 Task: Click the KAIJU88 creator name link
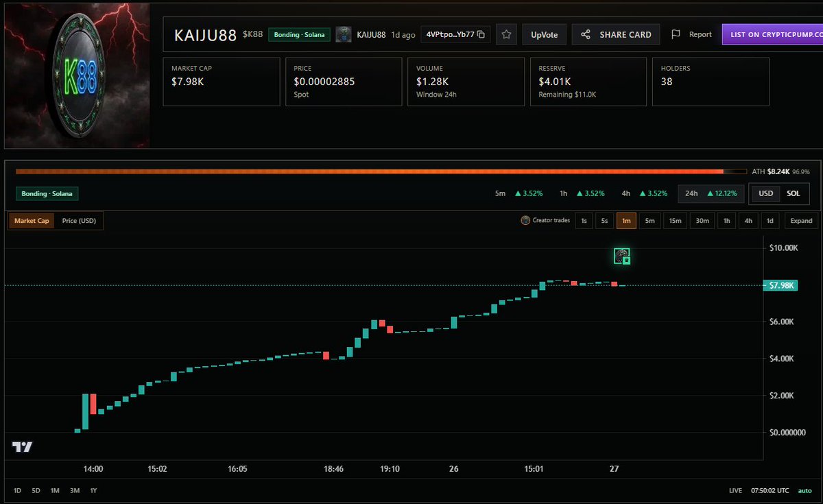pos(371,34)
